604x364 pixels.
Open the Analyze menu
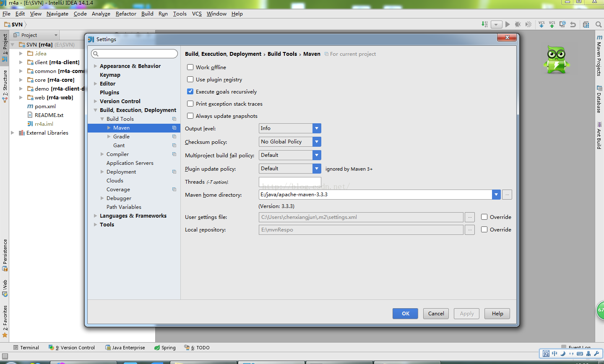click(101, 14)
